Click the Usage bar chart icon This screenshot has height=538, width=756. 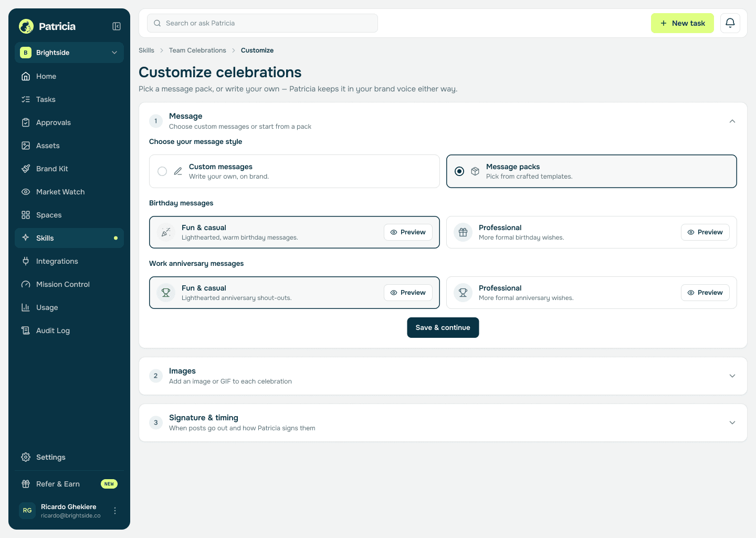[x=26, y=307]
